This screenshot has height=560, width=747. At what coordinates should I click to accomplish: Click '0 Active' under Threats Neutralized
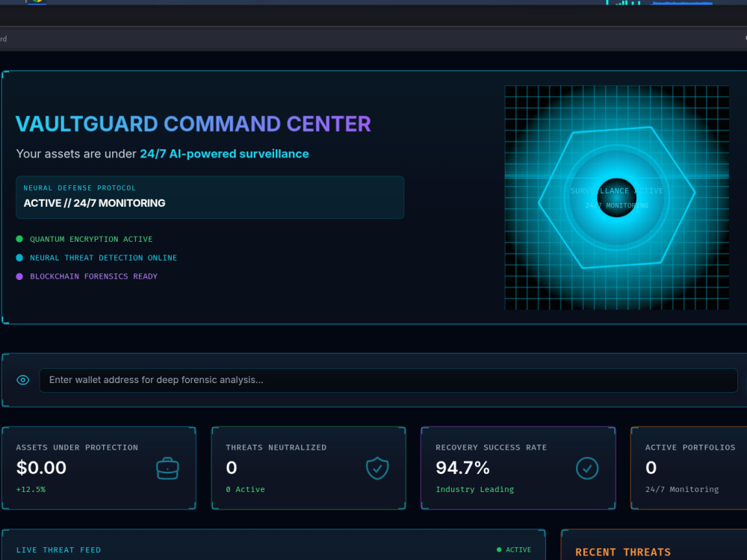[x=245, y=489]
